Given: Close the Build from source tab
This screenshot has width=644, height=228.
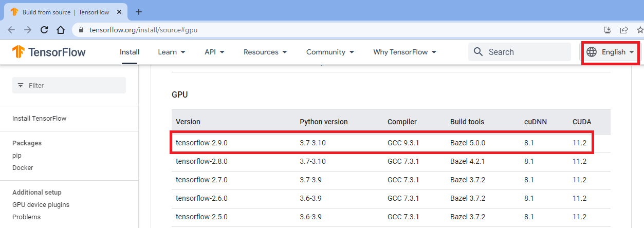Looking at the screenshot, I should (119, 12).
